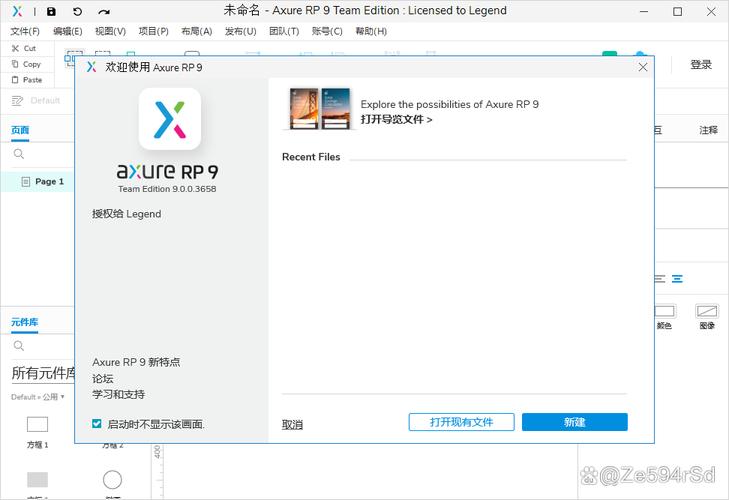Open the 账号(C) menu

(327, 31)
